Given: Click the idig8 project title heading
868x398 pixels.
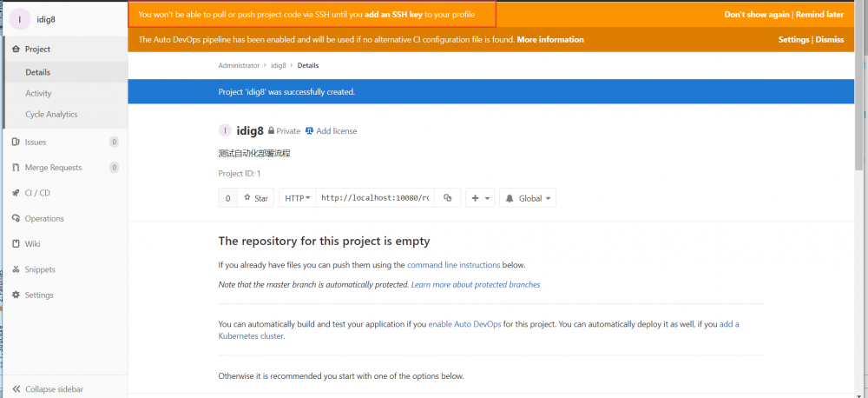Looking at the screenshot, I should [250, 131].
